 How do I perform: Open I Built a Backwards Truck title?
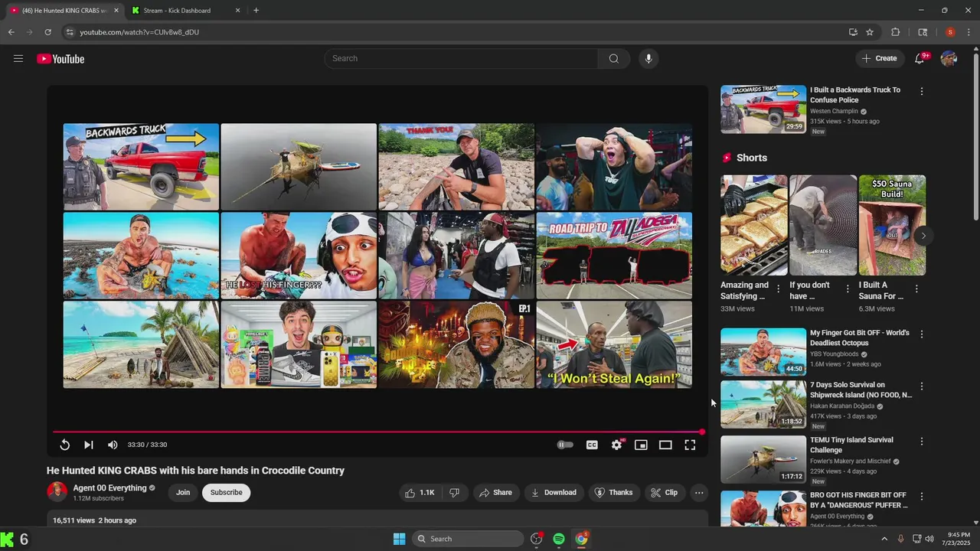855,95
